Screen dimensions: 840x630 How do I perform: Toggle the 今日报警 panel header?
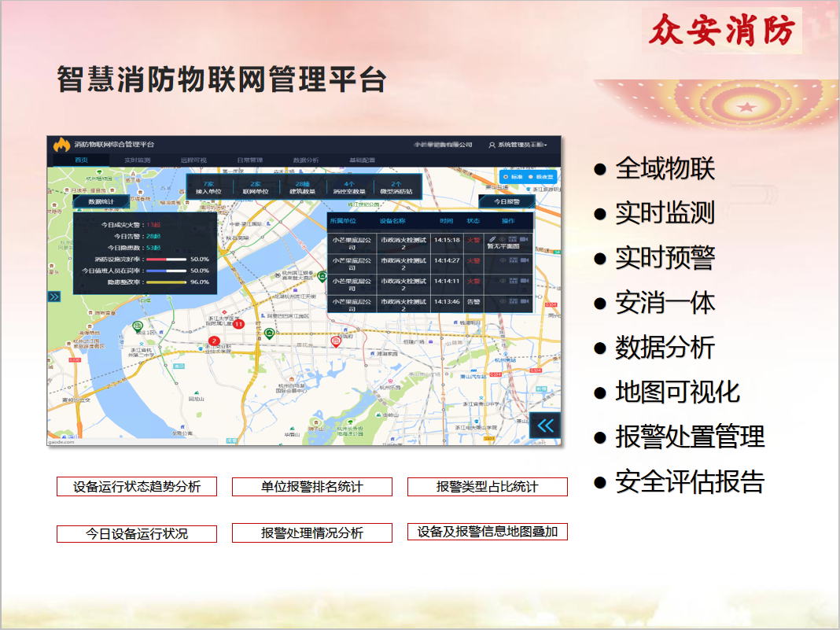pyautogui.click(x=507, y=202)
